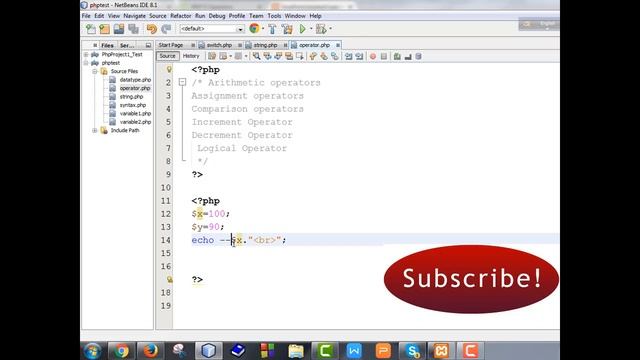
Task: Select syntax.php in the file tree
Action: [x=133, y=105]
